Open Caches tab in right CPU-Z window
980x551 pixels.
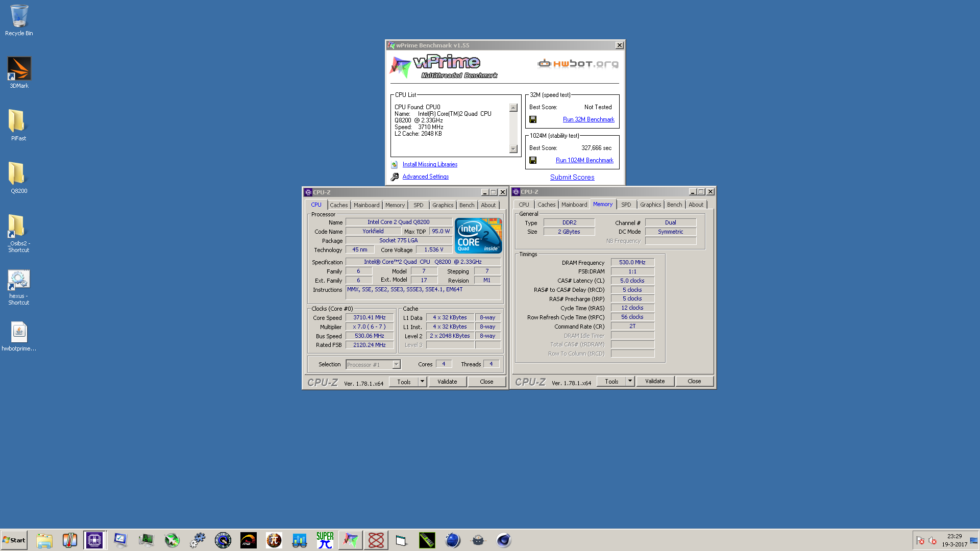pos(546,205)
